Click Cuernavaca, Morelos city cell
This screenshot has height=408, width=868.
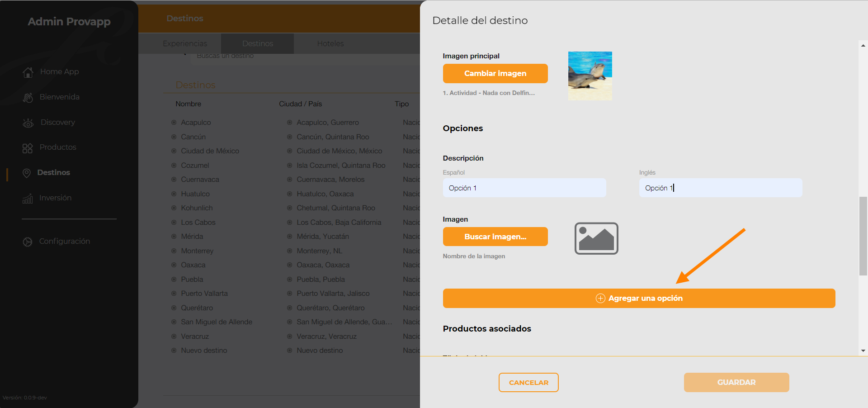(x=330, y=180)
